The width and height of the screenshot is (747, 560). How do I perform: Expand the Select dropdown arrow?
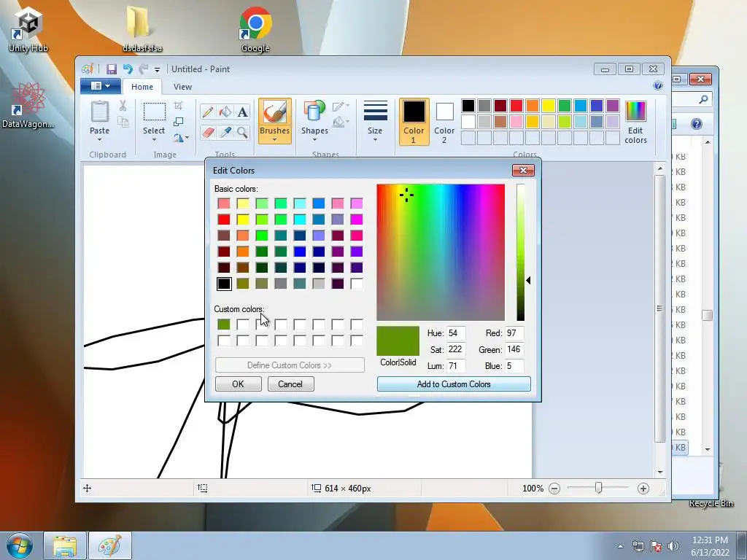pos(154,139)
